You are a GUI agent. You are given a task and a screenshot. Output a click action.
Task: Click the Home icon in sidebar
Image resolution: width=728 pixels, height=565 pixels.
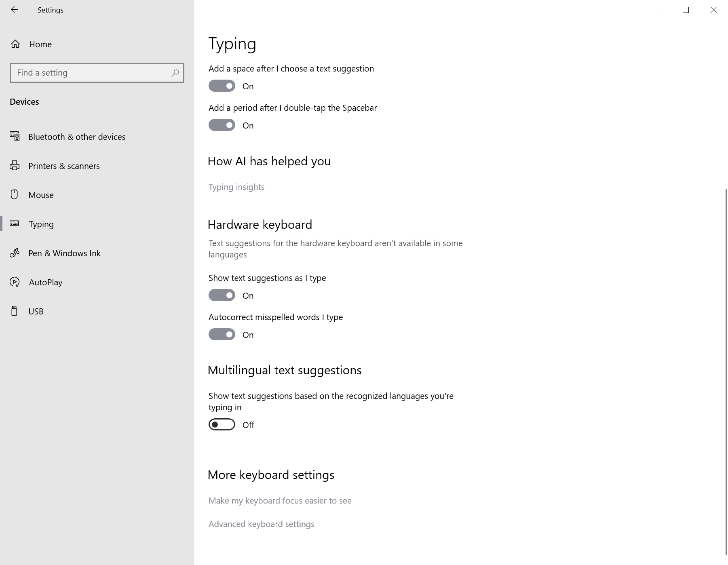click(x=16, y=44)
